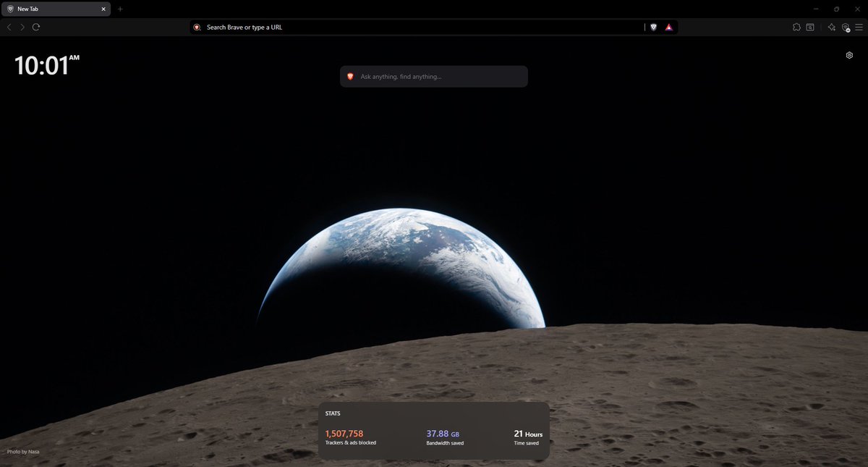Go back with the back arrow
Viewport: 868px width, 467px height.
pyautogui.click(x=9, y=27)
